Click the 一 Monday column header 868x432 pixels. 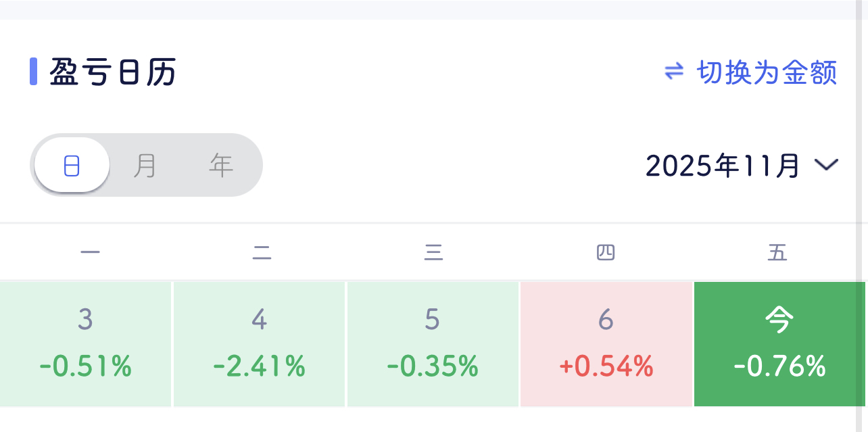click(90, 253)
